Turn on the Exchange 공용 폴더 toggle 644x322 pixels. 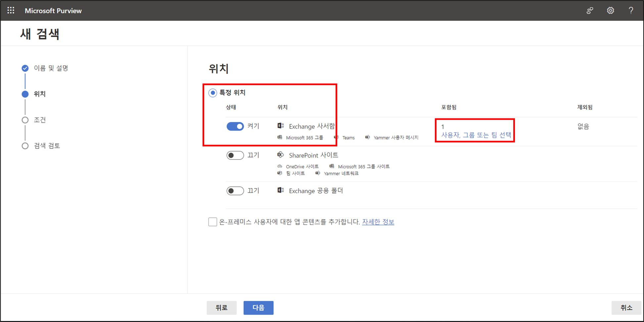pos(235,191)
